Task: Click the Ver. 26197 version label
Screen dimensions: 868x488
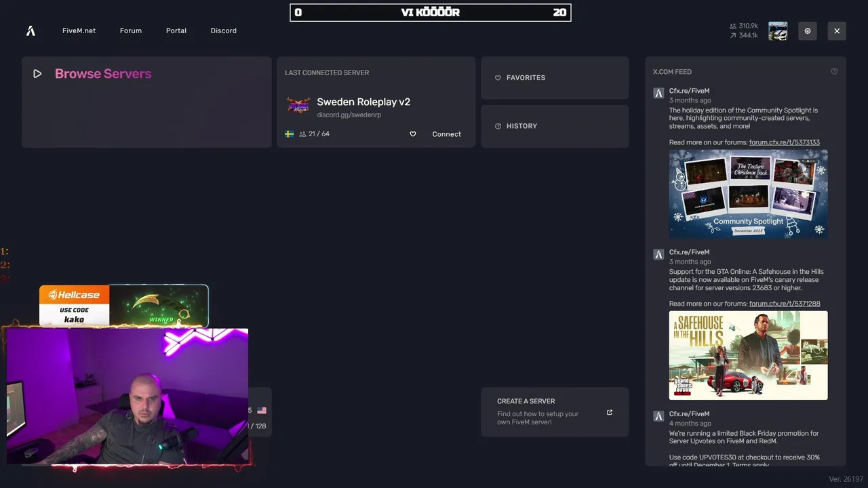Action: pos(846,479)
